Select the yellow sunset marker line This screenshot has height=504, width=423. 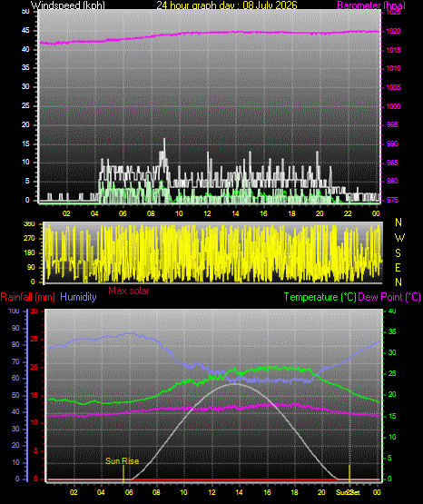click(x=349, y=474)
